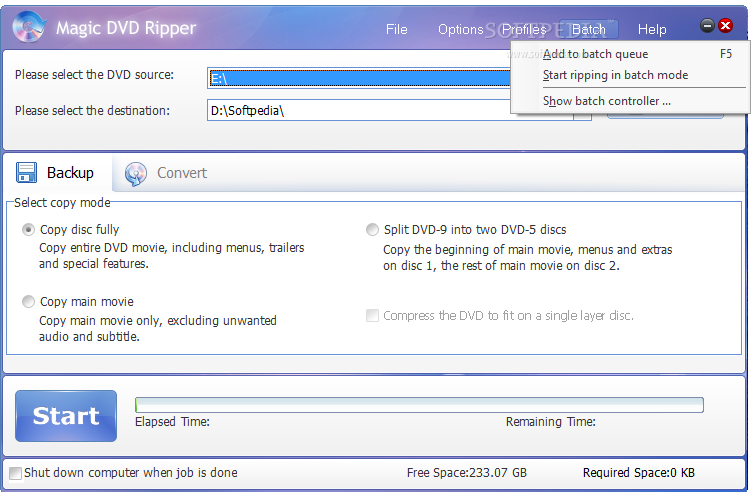Open the File menu
Screen dimensions: 751x492
(397, 30)
